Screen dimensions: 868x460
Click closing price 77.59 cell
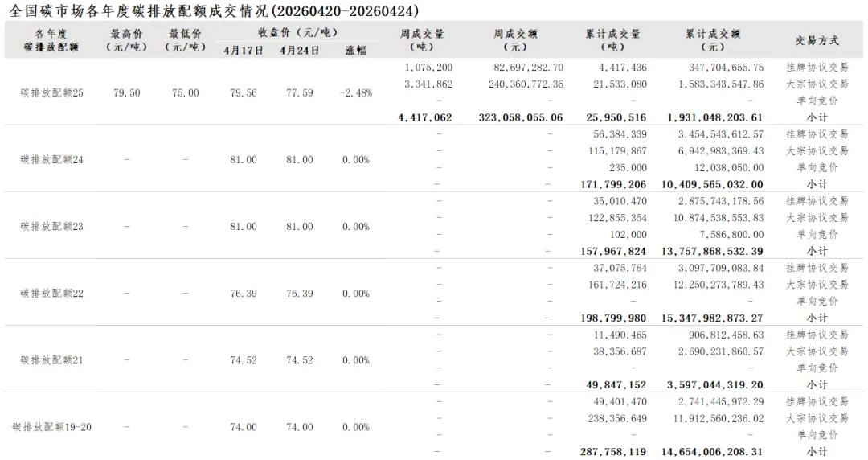(300, 92)
